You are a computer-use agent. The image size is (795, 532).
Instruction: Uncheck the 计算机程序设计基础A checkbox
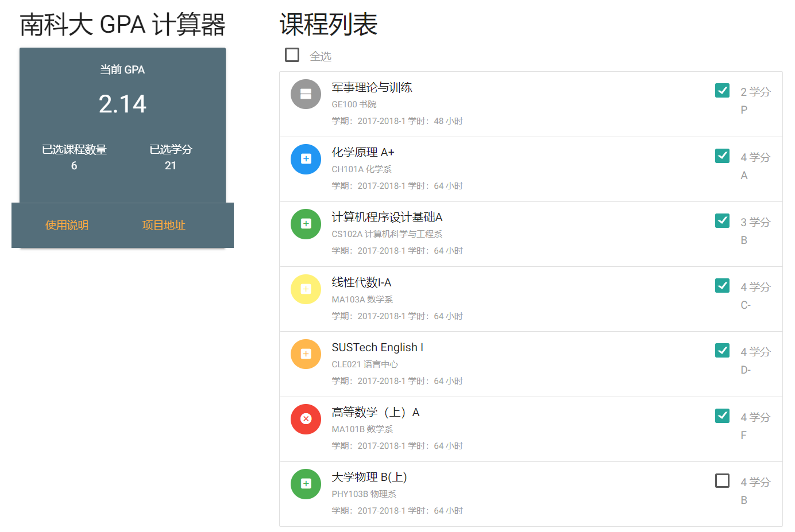[723, 220]
